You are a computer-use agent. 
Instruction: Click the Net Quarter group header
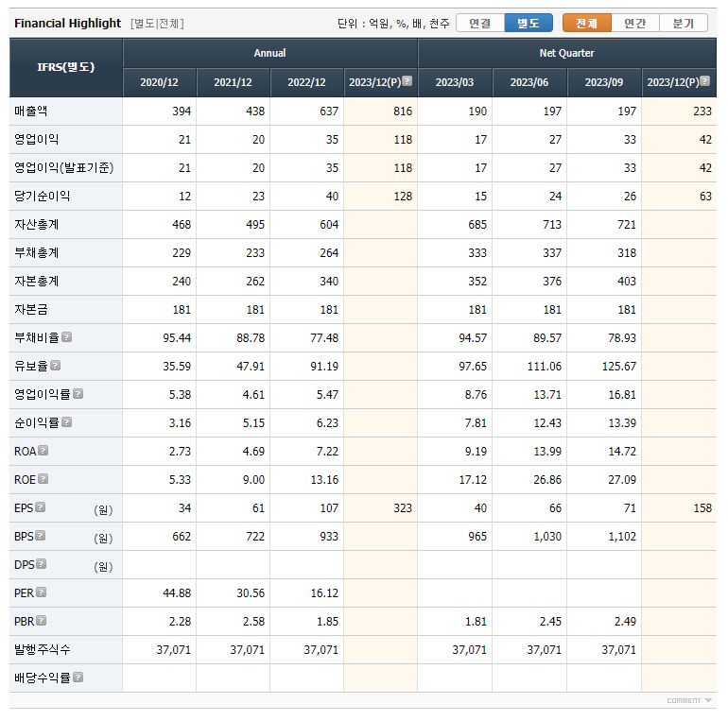tap(567, 53)
